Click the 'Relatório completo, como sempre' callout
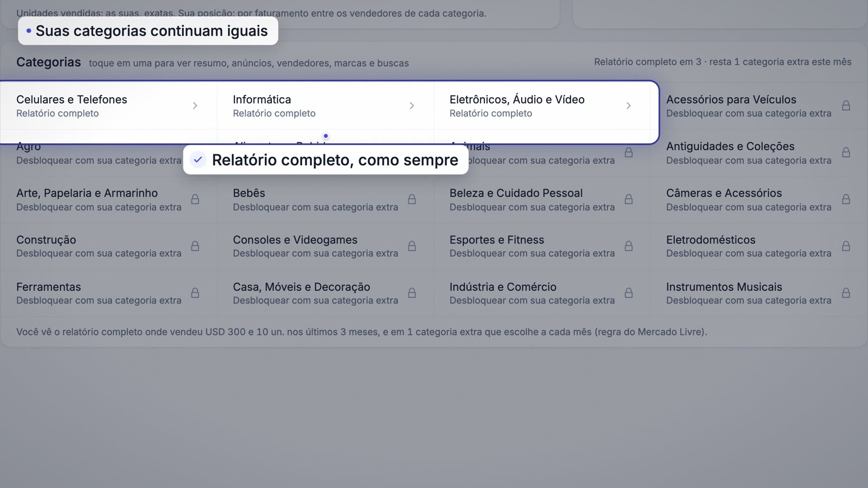This screenshot has height=488, width=868. tap(325, 159)
